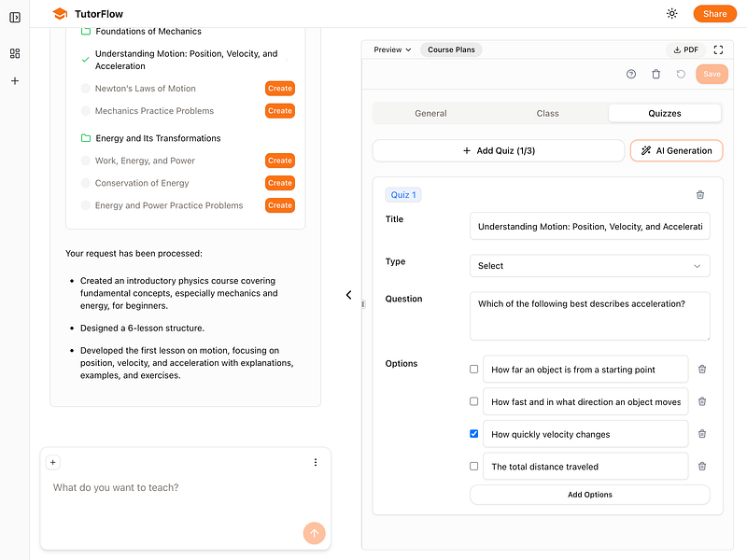This screenshot has height=560, width=747.
Task: Click the Quiz 1 label badge
Action: (403, 195)
